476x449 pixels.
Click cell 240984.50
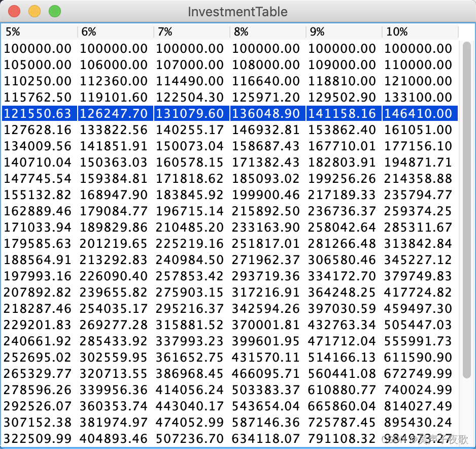[x=192, y=260]
